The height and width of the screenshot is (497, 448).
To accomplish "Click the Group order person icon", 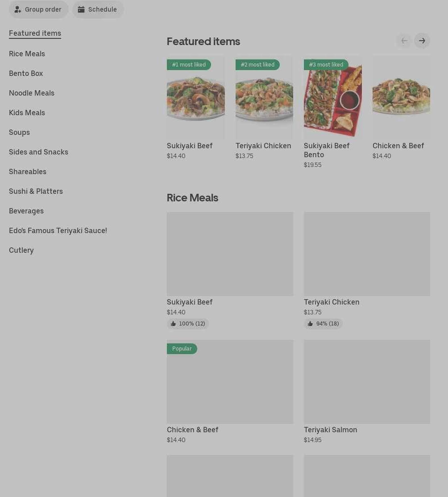I will (18, 9).
